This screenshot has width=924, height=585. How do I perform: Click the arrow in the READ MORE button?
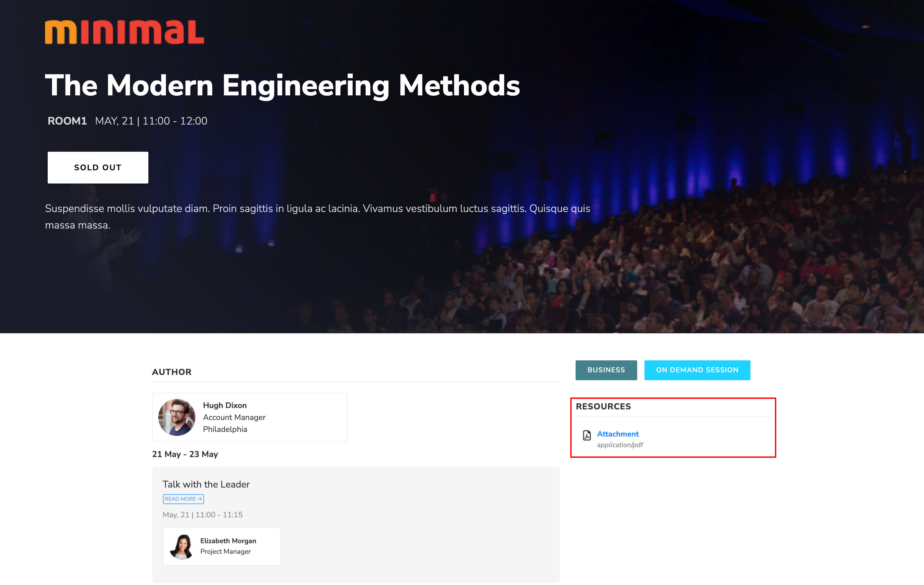199,499
